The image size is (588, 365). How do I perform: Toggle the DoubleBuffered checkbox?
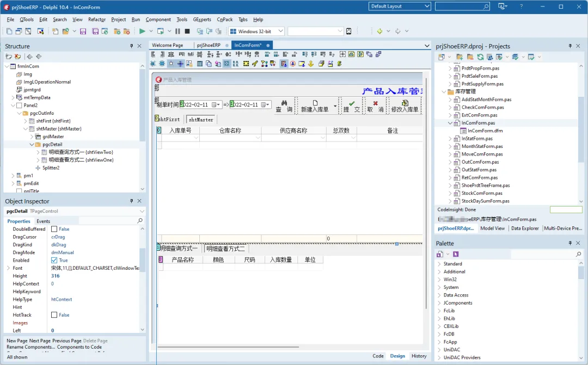pos(54,229)
